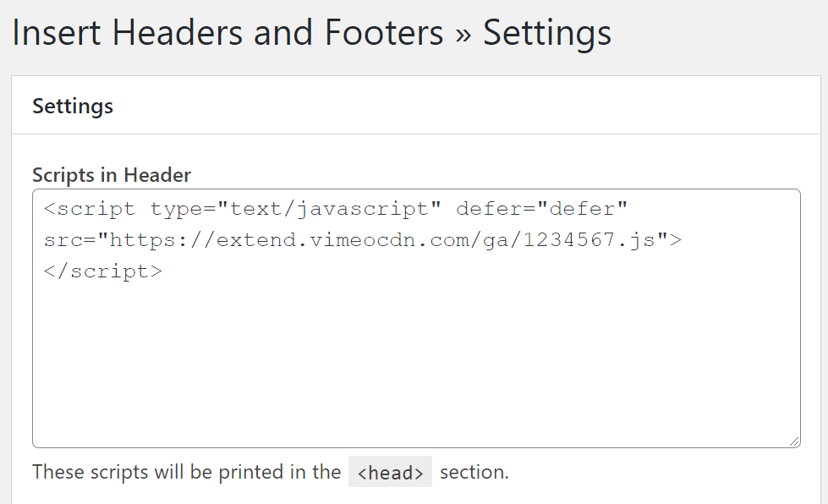Place cursor on closing </script> tag

click(103, 271)
